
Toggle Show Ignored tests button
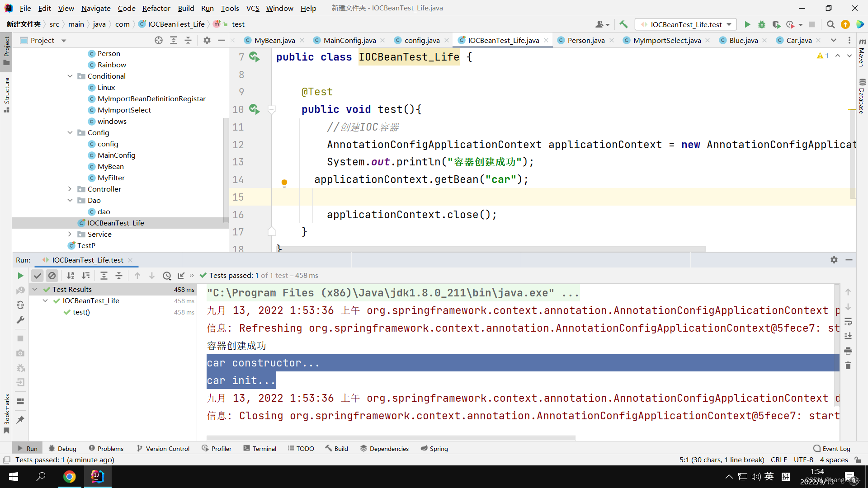(52, 276)
